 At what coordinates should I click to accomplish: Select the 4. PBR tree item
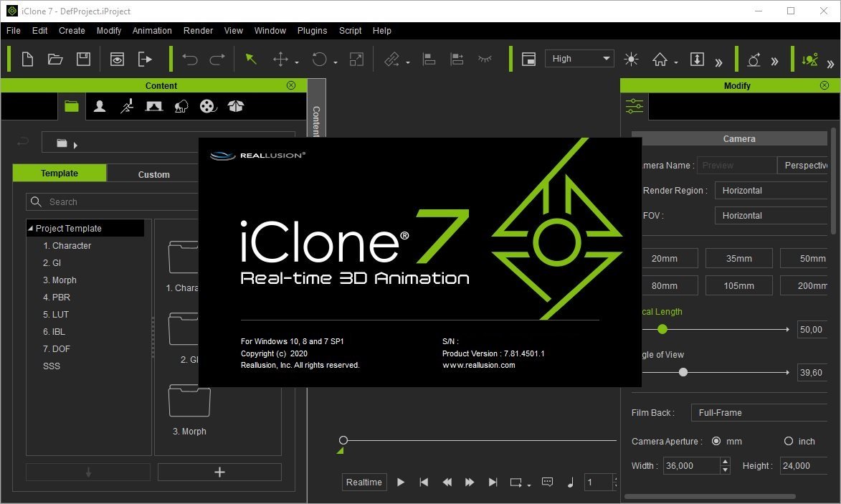57,297
